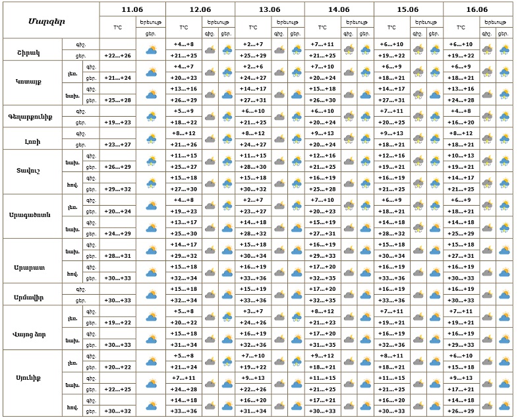Click Գեղարքունիք night weather icon for 16.06

coord(487,117)
